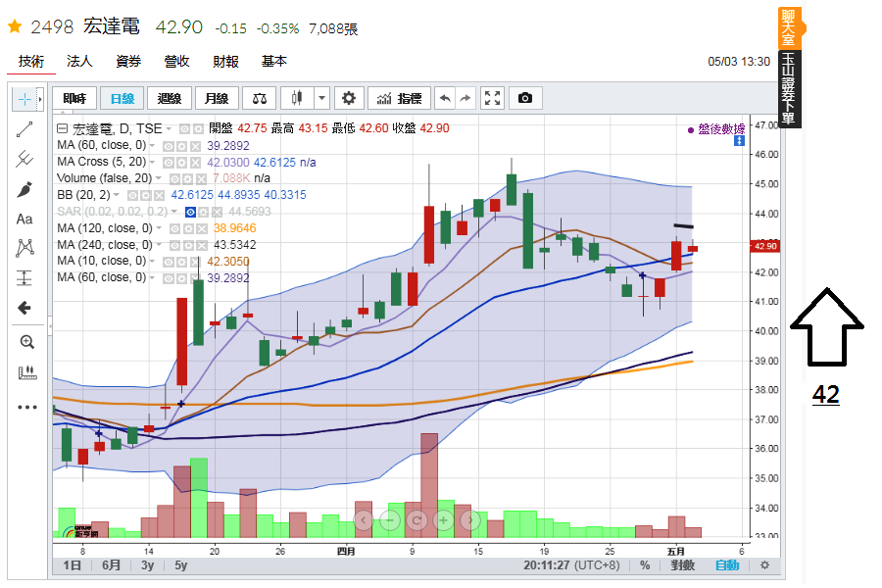Select the measurement projection tool
Image resolution: width=882 pixels, height=588 pixels.
pos(24,278)
